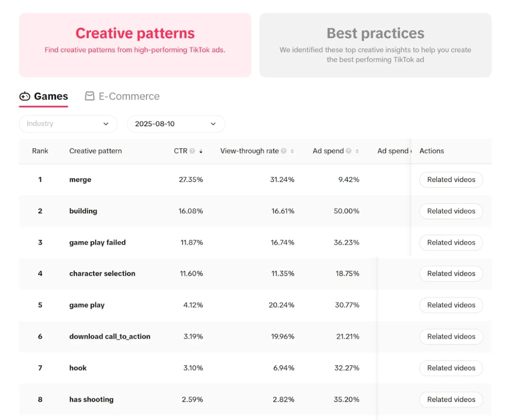The height and width of the screenshot is (420, 513).
Task: Open the Creative patterns card
Action: point(135,45)
